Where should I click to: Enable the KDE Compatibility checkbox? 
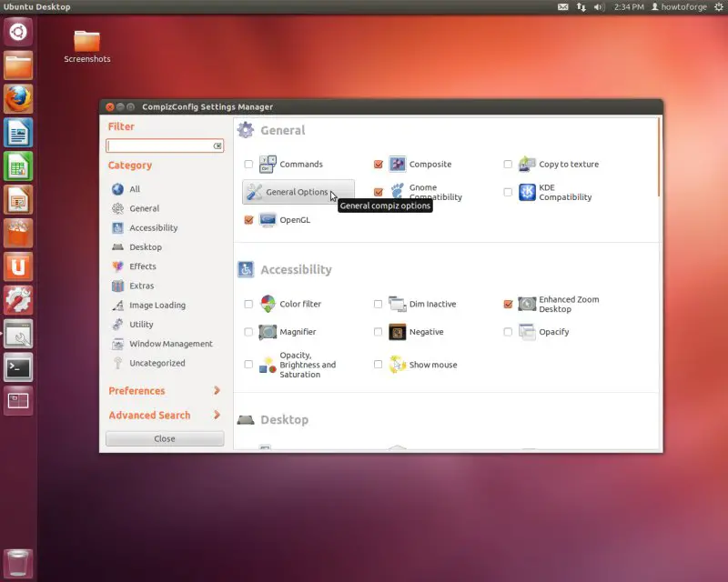pos(508,192)
